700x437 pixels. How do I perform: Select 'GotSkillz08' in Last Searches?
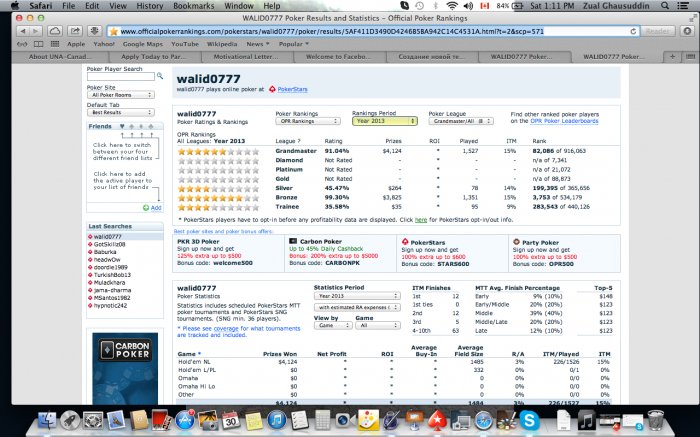(x=109, y=244)
